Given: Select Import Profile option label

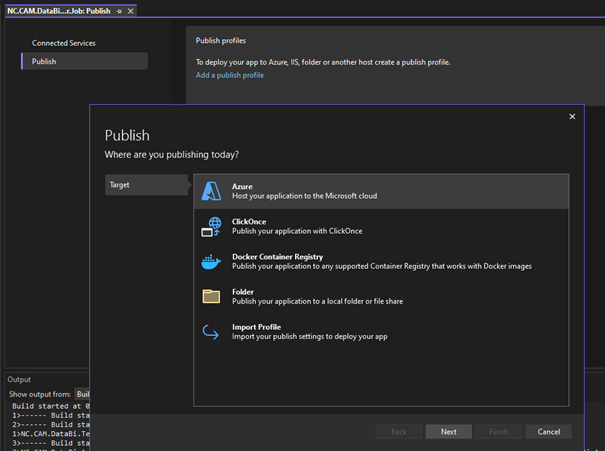Looking at the screenshot, I should click(256, 327).
